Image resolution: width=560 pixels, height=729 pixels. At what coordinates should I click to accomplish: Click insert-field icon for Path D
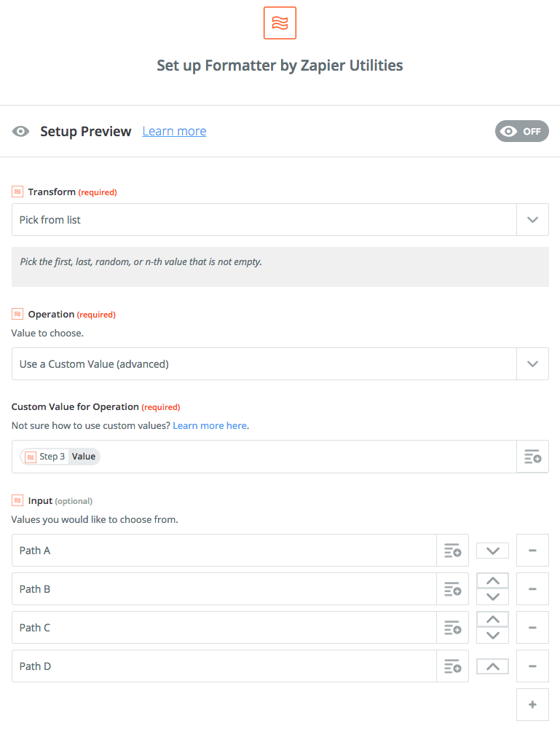coord(452,666)
